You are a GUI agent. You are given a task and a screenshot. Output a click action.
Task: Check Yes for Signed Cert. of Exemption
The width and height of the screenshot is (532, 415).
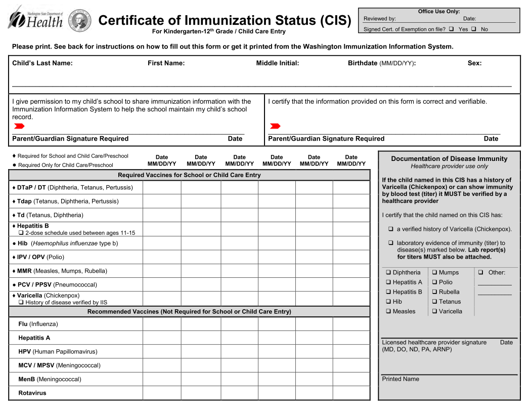pyautogui.click(x=451, y=29)
